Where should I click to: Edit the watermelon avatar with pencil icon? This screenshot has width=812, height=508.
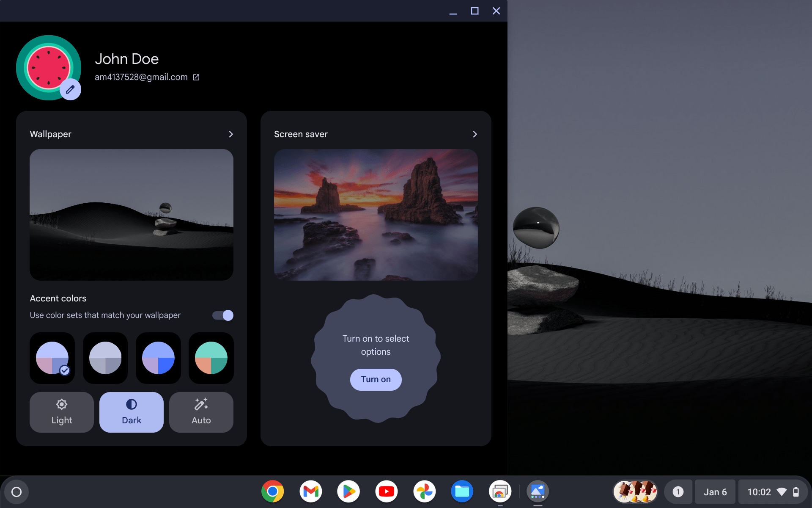click(70, 89)
